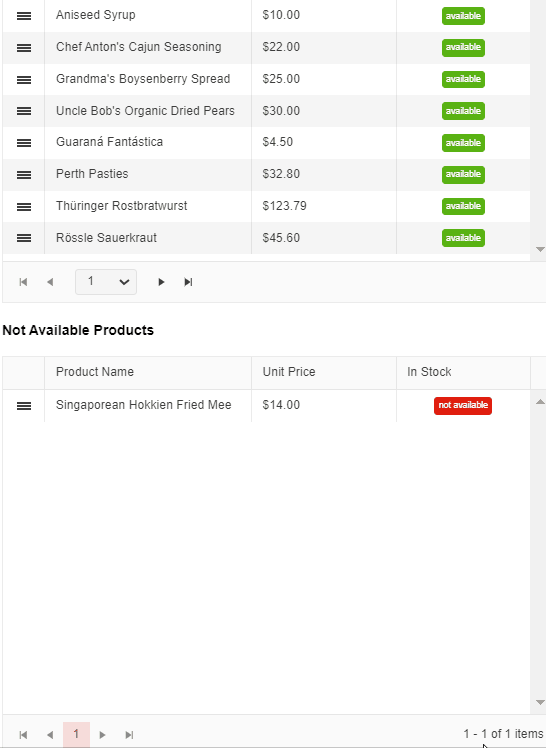Go to next page in available products pager

tap(161, 282)
